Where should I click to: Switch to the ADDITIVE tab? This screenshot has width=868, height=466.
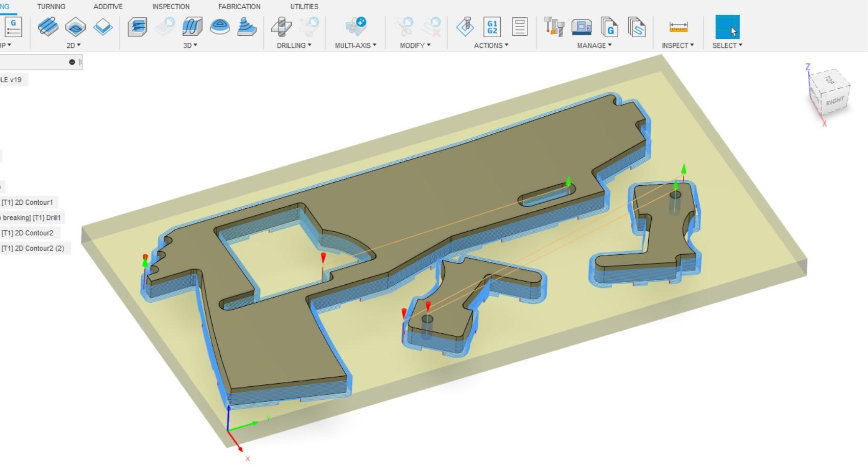point(108,7)
